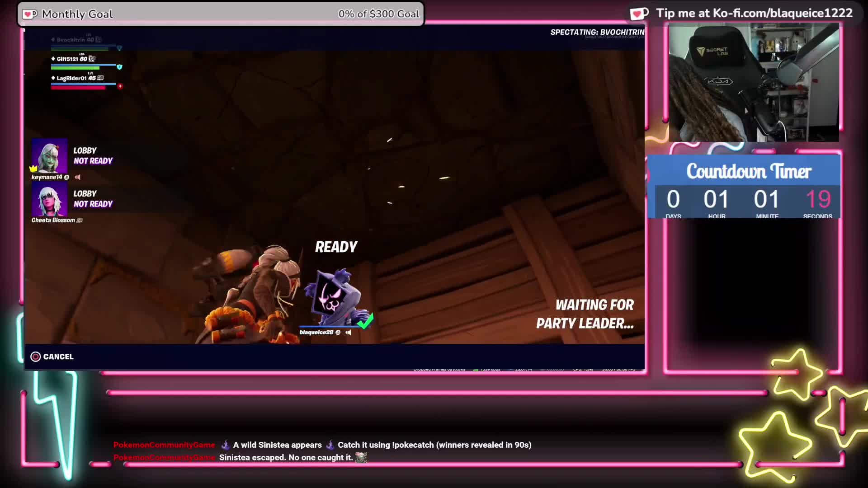Click platform icon beside LagRider01 name
The height and width of the screenshot is (488, 868).
100,78
